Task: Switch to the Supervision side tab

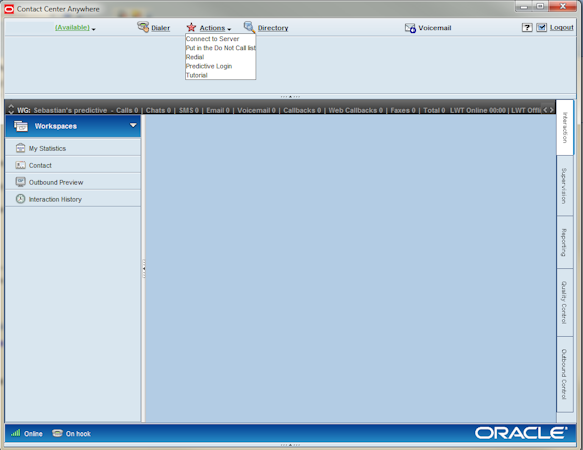Action: coord(564,186)
